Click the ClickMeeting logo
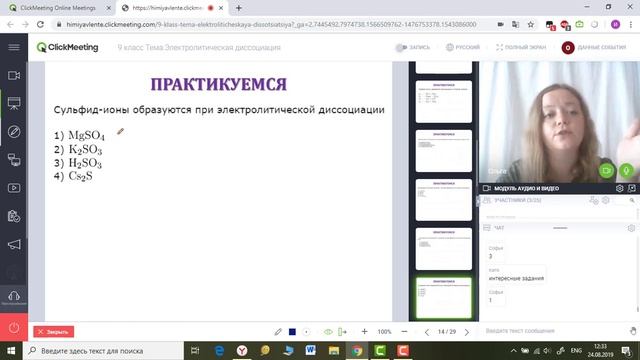The height and width of the screenshot is (360, 640). 67,47
